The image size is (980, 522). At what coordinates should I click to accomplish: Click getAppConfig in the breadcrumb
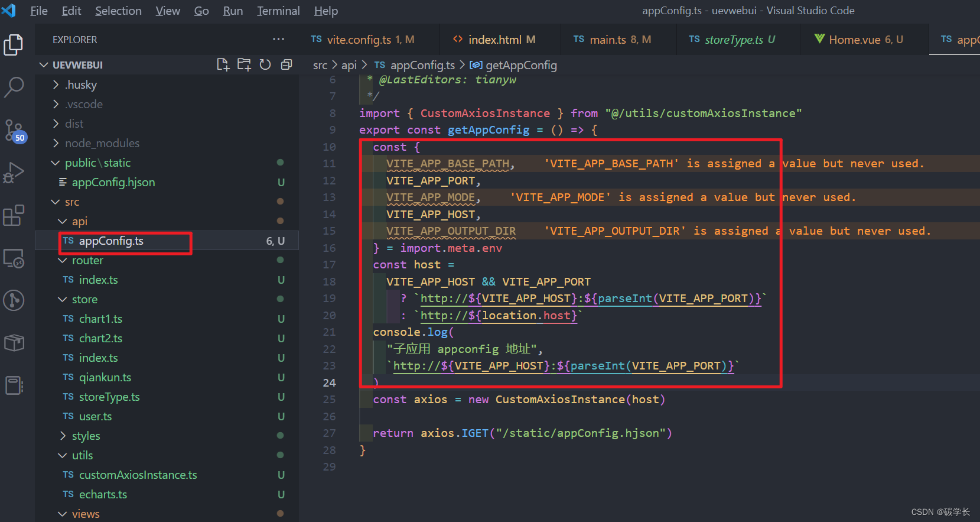(521, 65)
